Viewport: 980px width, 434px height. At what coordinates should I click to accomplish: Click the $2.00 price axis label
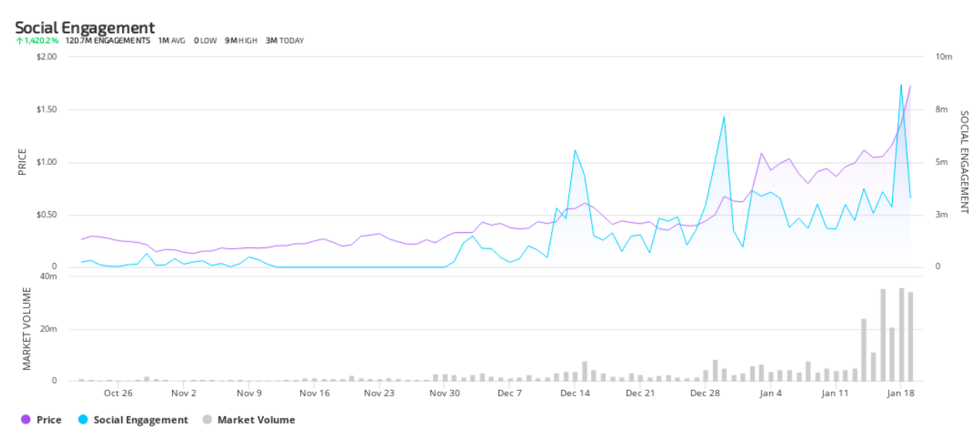click(46, 57)
